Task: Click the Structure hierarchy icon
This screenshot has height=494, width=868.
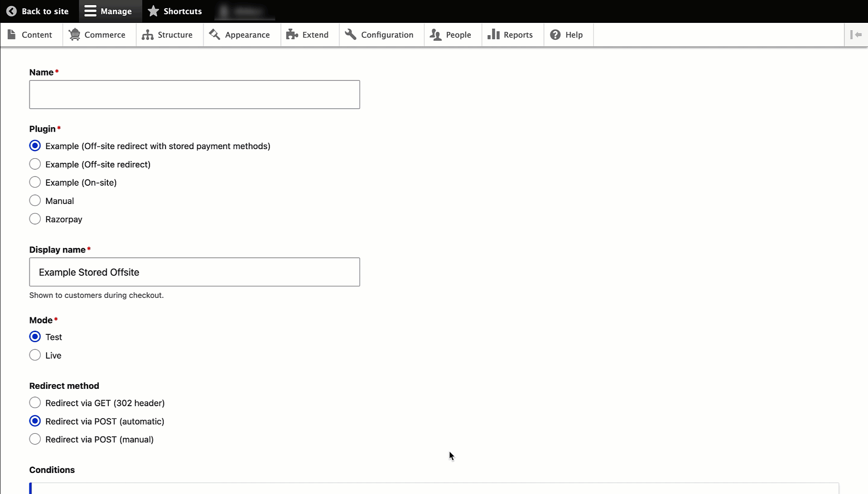Action: (147, 35)
